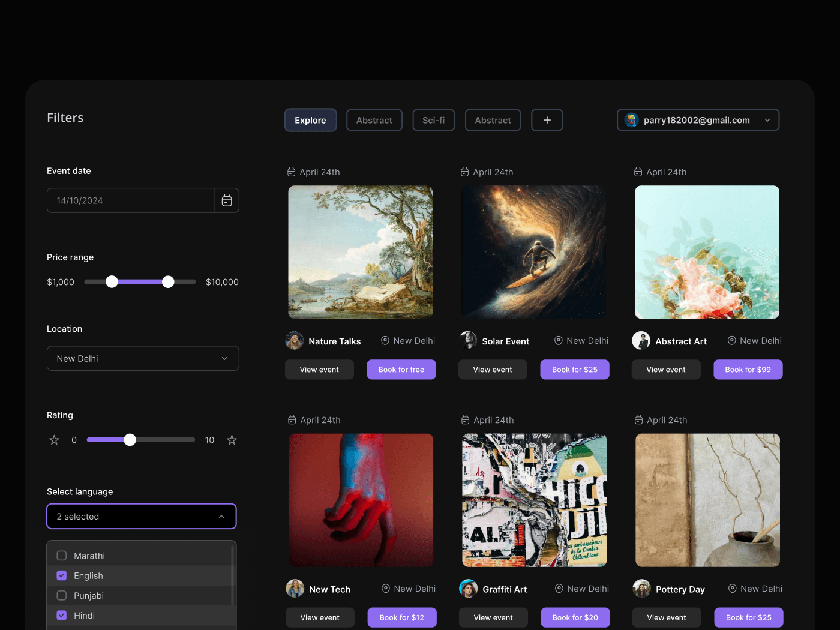Expand the Location dropdown showing New Delhi
The width and height of the screenshot is (840, 630).
click(143, 358)
